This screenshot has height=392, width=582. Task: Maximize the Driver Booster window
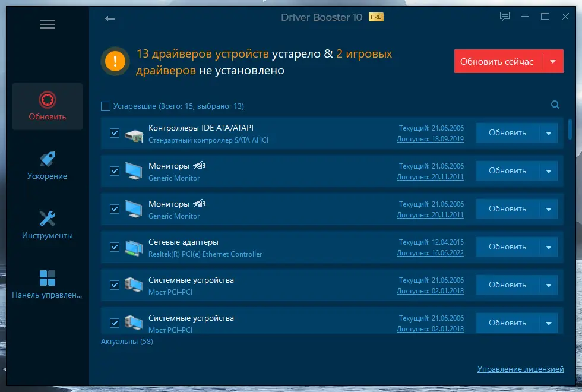pos(545,17)
